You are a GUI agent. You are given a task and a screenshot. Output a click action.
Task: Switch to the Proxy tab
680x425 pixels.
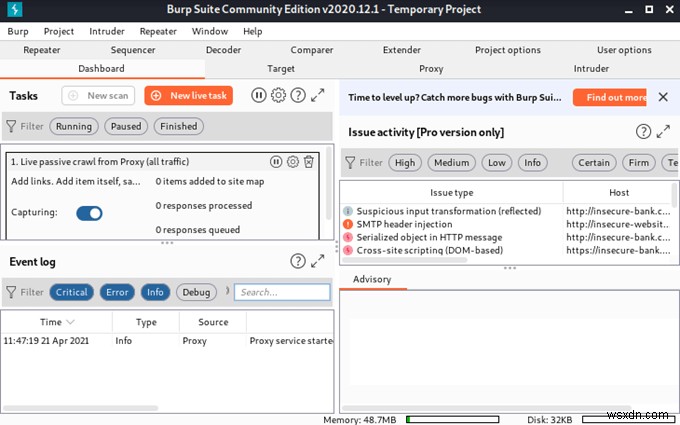(x=431, y=69)
